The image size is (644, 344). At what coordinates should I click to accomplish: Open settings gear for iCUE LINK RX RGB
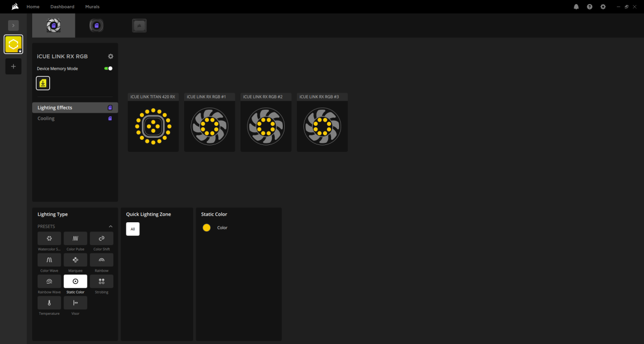click(110, 56)
